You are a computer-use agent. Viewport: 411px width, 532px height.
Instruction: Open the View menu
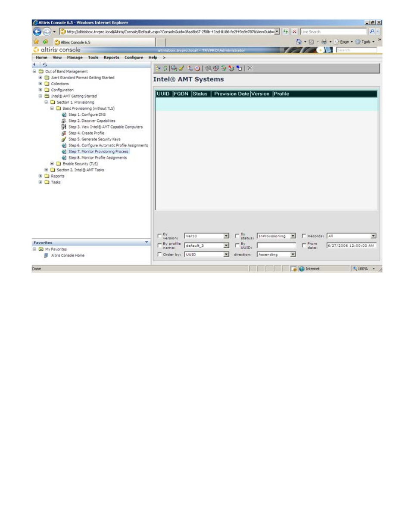(57, 57)
